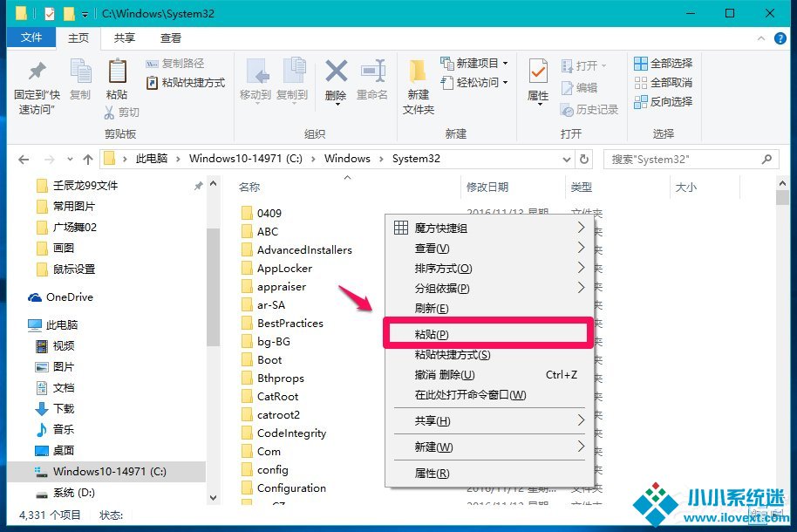Viewport: 797px width, 532px height.
Task: Click the Delete red X icon
Action: coord(336,72)
